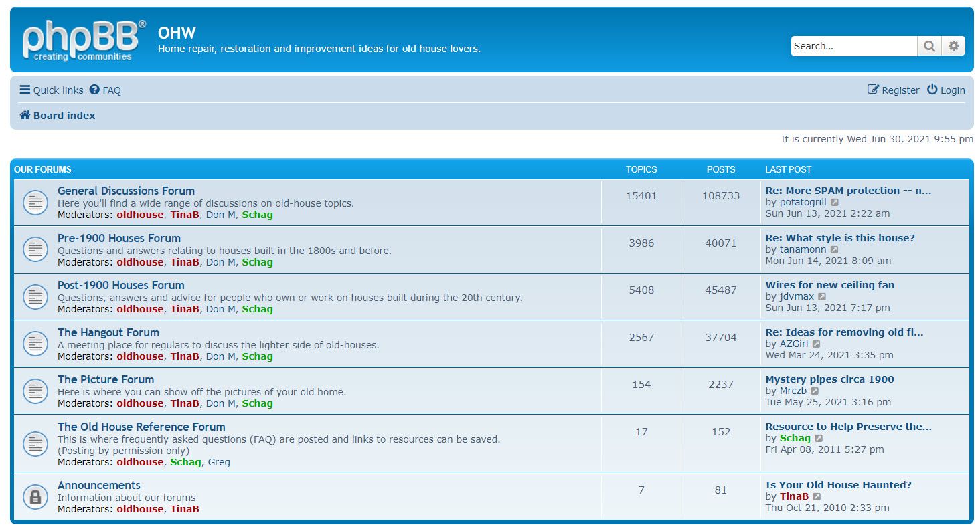
Task: View latest post icon beside tanamonn
Action: (x=834, y=250)
